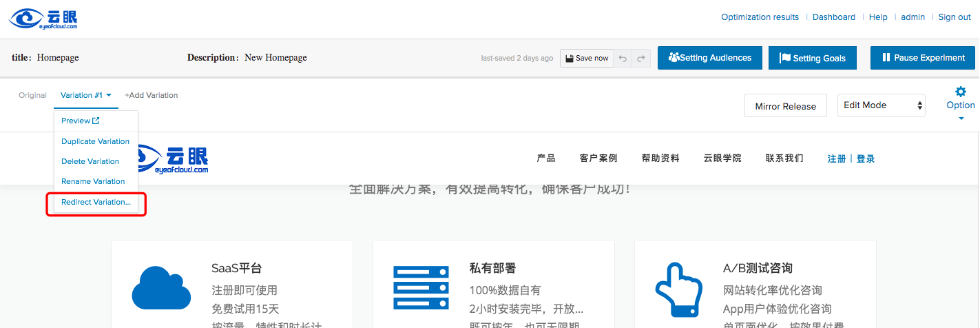The image size is (980, 328).
Task: Click the Mirror Release button
Action: click(785, 106)
